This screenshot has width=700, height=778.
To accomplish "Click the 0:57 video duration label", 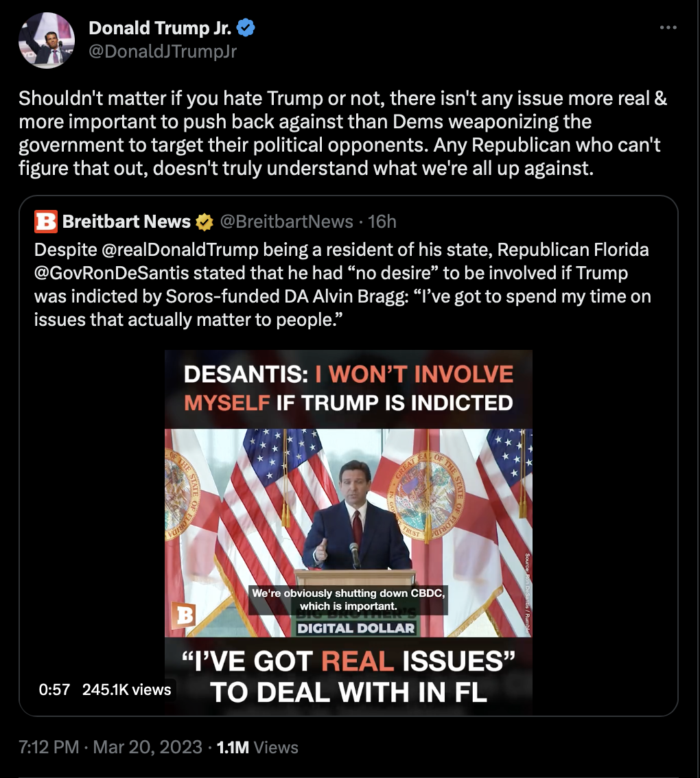I will tap(54, 689).
